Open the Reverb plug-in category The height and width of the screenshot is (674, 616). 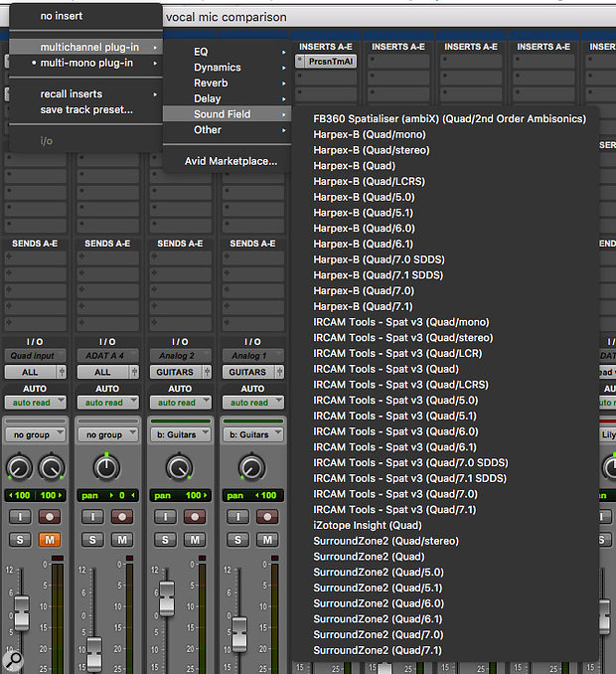click(227, 83)
